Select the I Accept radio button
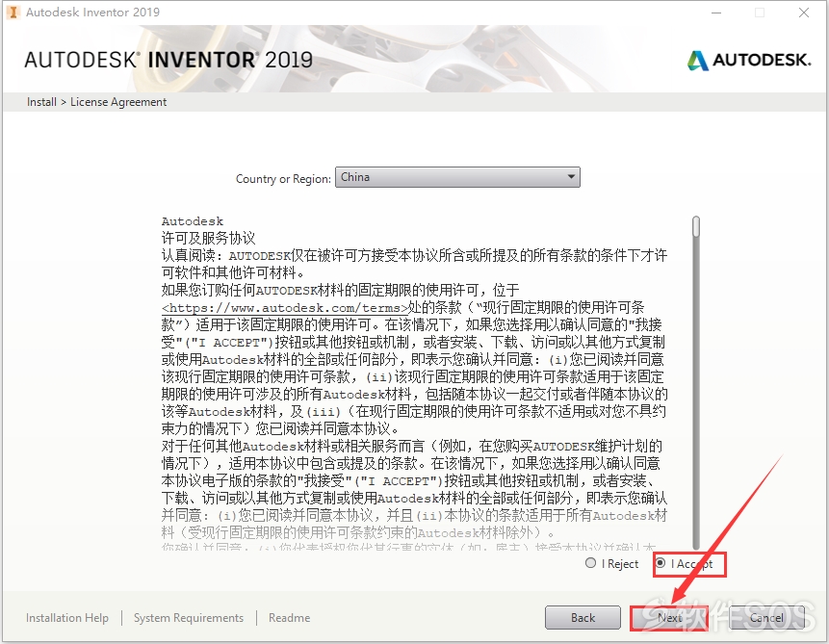Viewport: 829px width, 644px height. pos(661,563)
